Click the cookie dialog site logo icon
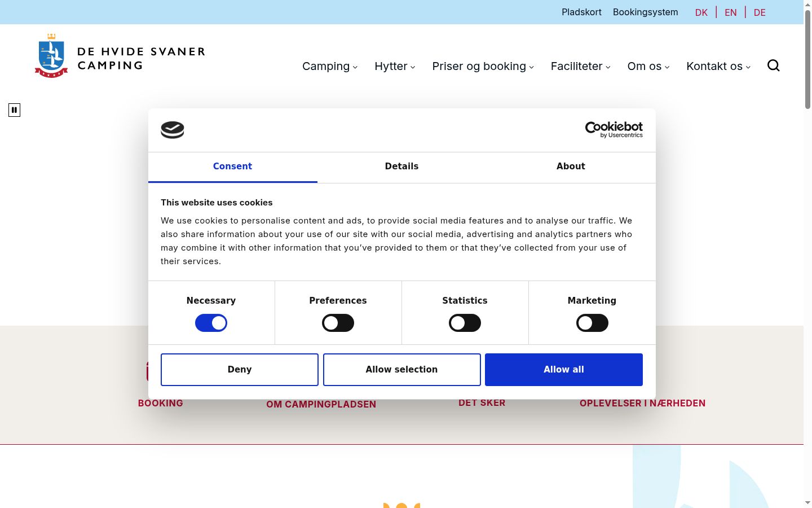812x508 pixels. [x=173, y=130]
